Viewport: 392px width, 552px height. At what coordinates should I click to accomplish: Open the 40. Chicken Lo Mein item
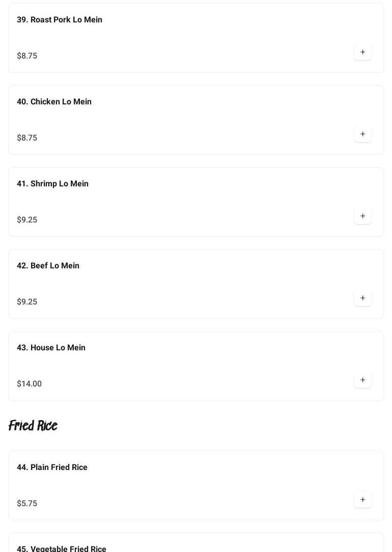(195, 120)
